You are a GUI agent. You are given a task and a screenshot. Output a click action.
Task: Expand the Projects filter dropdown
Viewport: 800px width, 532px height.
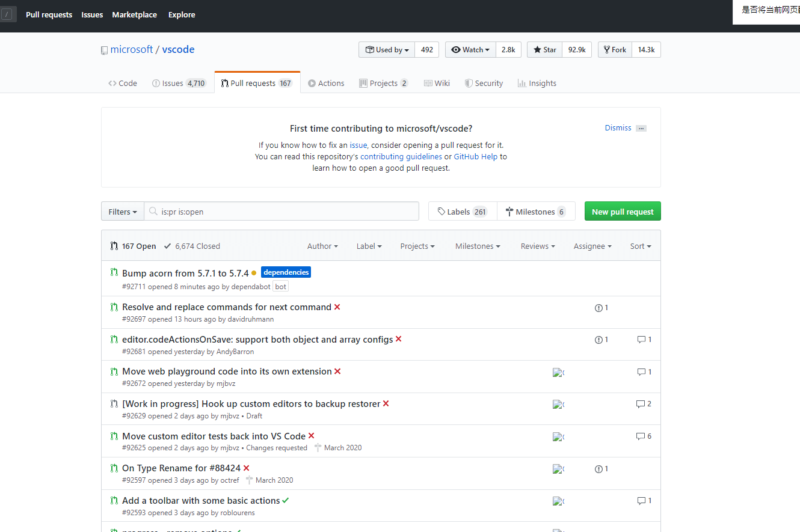click(x=417, y=246)
